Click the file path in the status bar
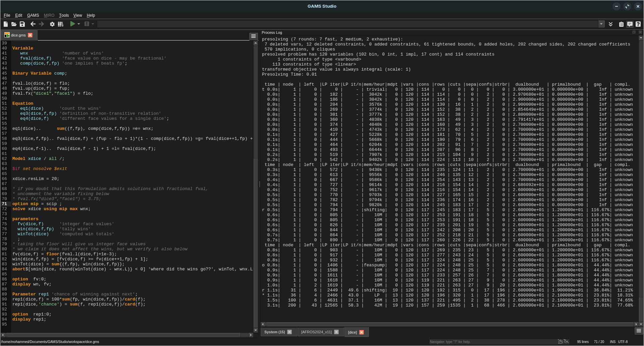Screen dimensions: 644x346 click(50, 342)
